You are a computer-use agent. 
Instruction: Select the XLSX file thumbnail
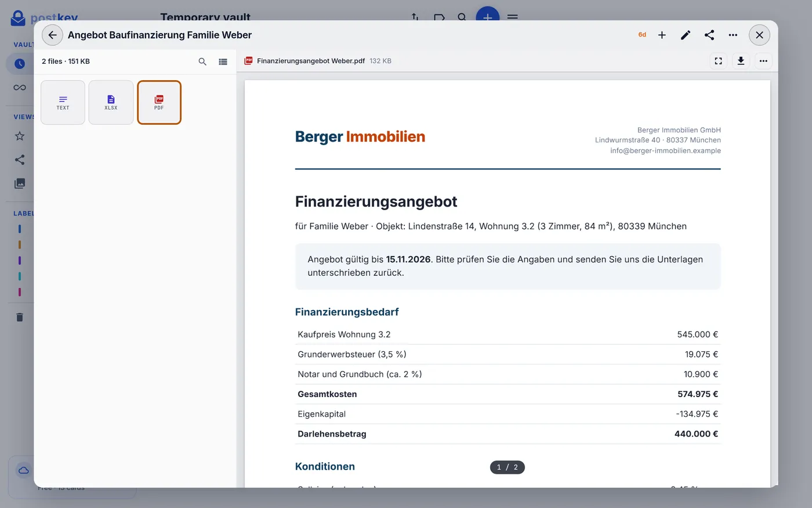[x=111, y=102]
